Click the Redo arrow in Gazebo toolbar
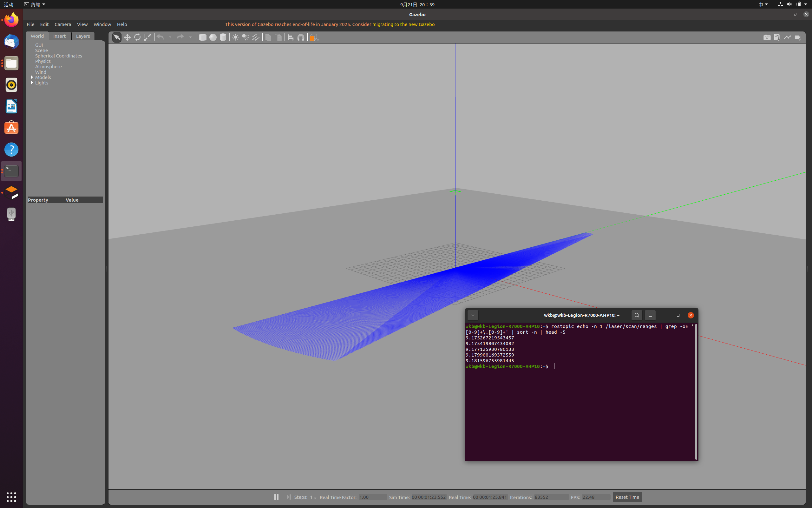Viewport: 812px width, 508px height. [180, 37]
